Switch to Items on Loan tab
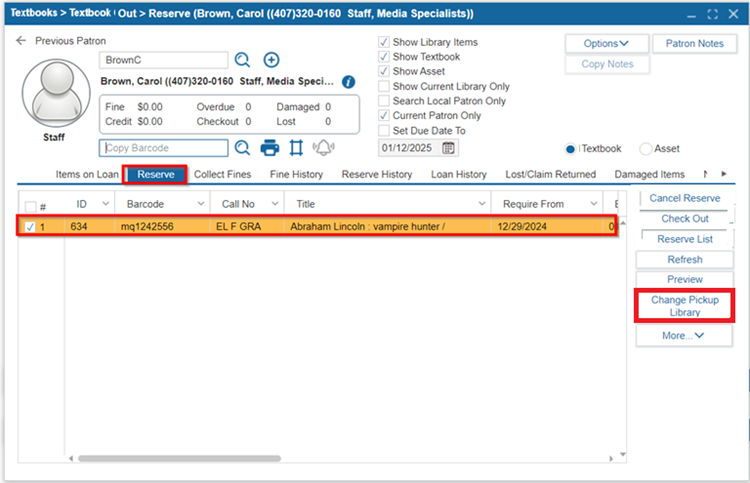The height and width of the screenshot is (483, 750). click(87, 175)
